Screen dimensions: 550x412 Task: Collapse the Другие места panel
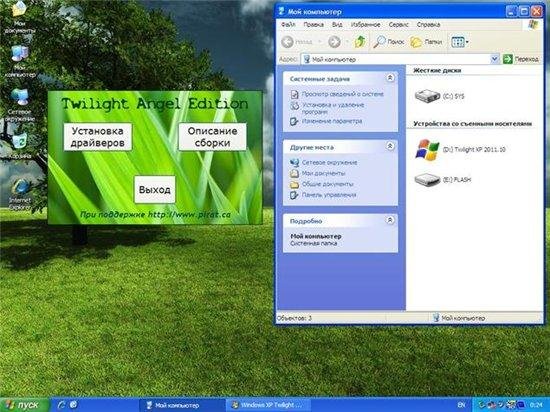coord(390,146)
